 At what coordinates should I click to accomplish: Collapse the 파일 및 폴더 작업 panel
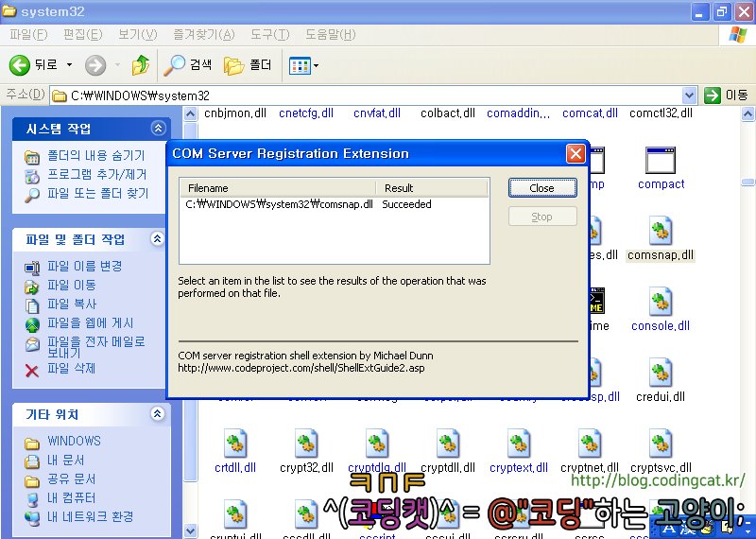pos(157,239)
